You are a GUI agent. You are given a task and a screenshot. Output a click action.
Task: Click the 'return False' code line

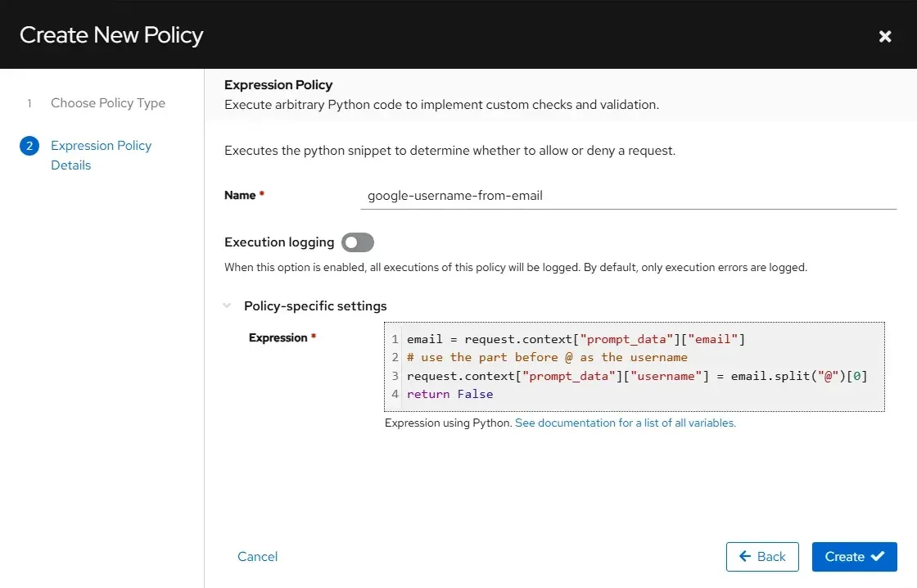(x=449, y=395)
